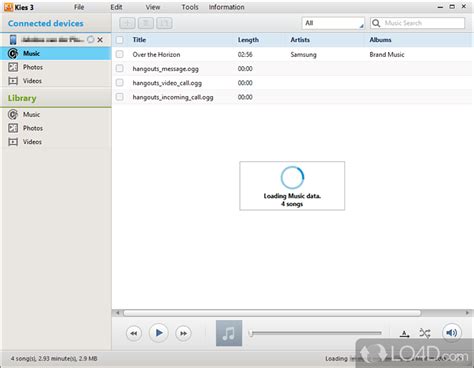474x368 pixels.
Task: Click the add music toolbar button
Action: click(127, 23)
